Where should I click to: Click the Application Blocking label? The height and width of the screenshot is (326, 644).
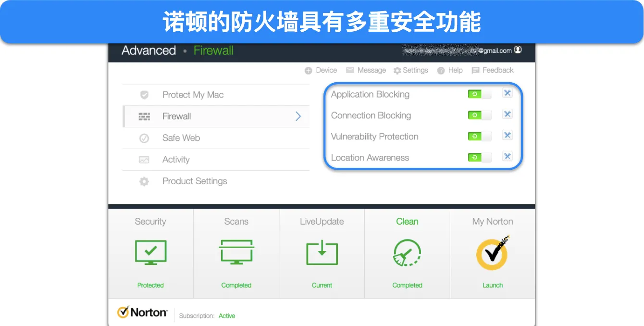click(370, 94)
